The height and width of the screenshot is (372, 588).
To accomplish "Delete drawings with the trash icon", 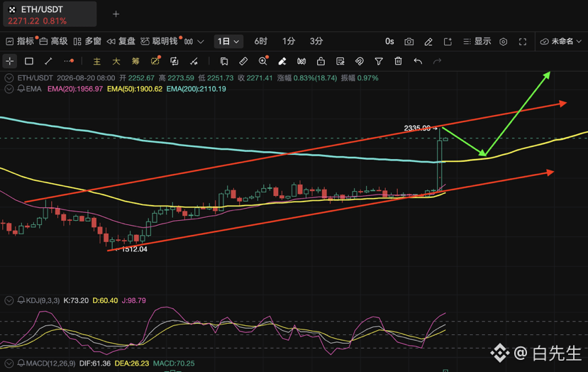I will click(398, 61).
